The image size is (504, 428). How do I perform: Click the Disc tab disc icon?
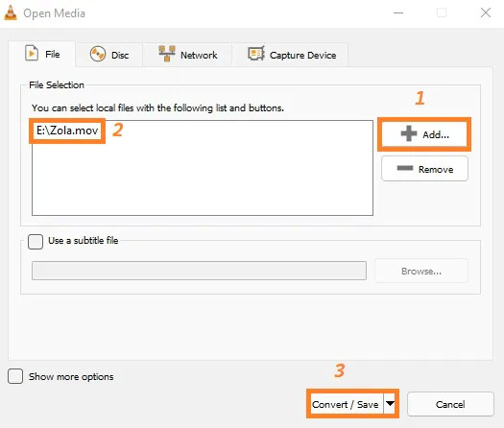click(98, 54)
